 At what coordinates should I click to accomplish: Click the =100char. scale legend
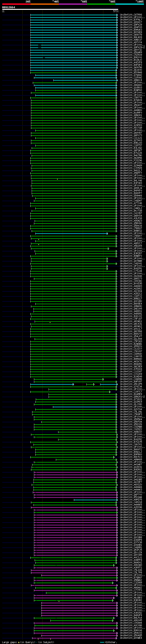point(108,642)
